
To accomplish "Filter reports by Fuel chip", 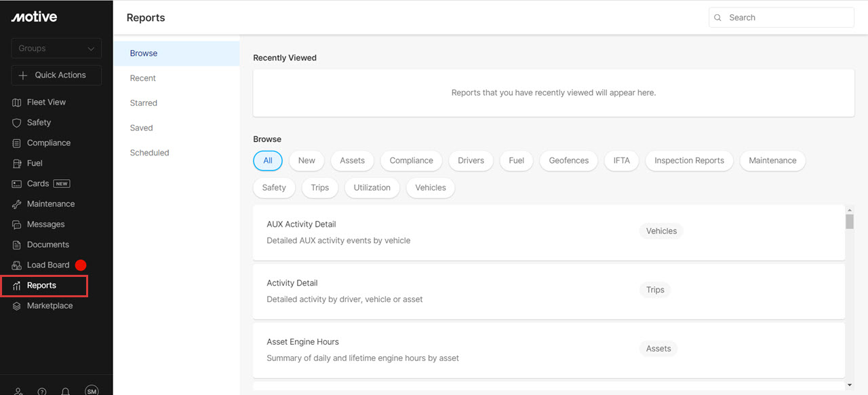I will [516, 161].
